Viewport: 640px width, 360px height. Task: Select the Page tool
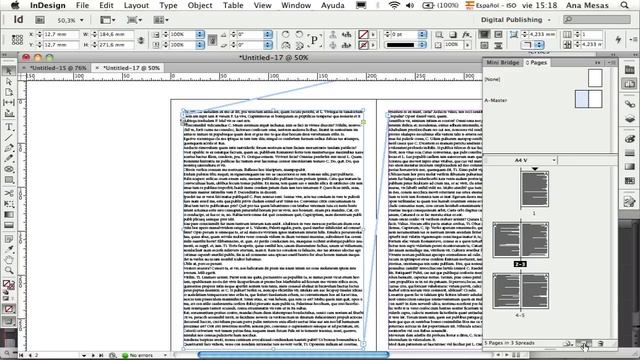click(9, 92)
